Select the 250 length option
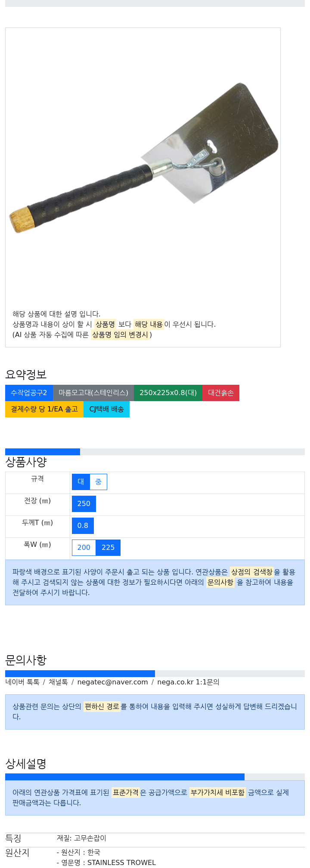The image size is (310, 868). click(x=84, y=504)
